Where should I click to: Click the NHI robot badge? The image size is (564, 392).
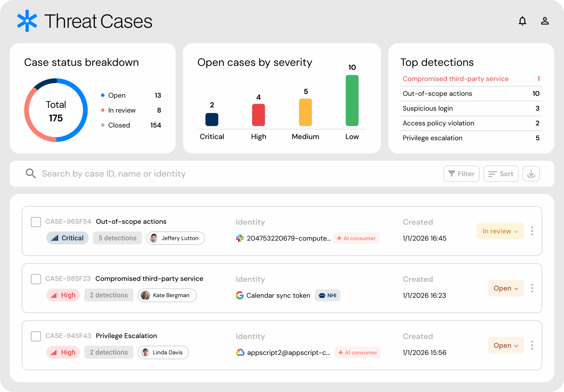327,295
